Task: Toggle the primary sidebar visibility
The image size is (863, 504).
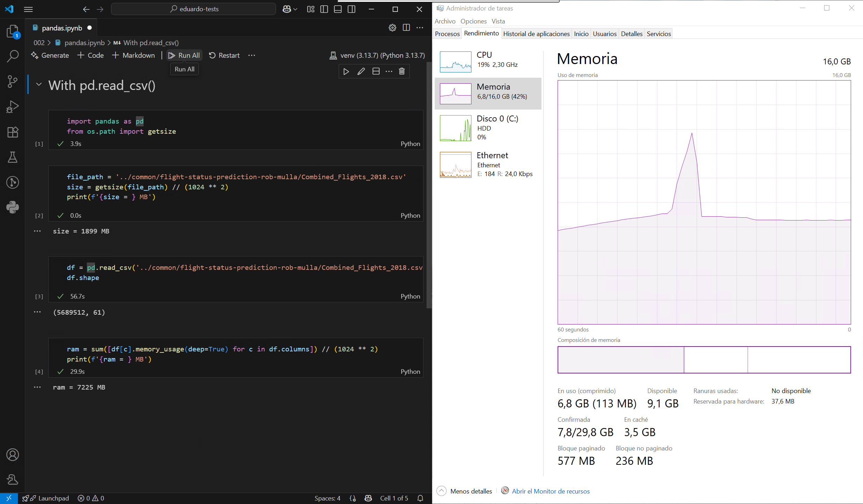Action: tap(324, 9)
